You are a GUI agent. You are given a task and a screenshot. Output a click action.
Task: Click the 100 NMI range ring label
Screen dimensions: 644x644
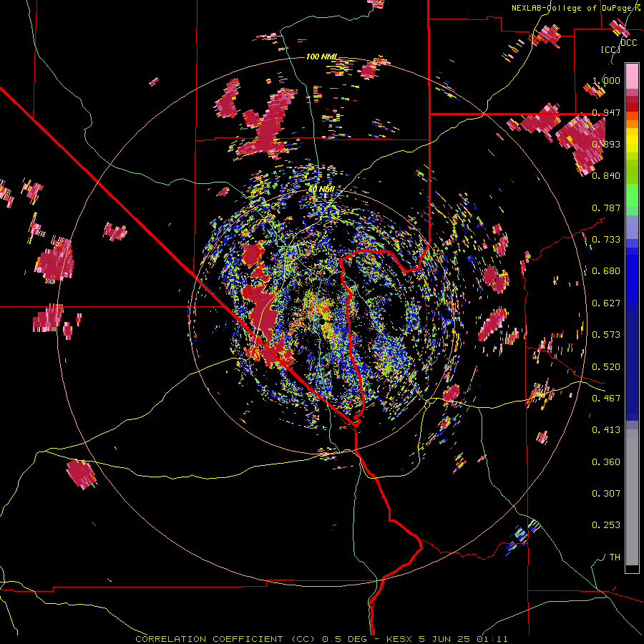coord(321,57)
